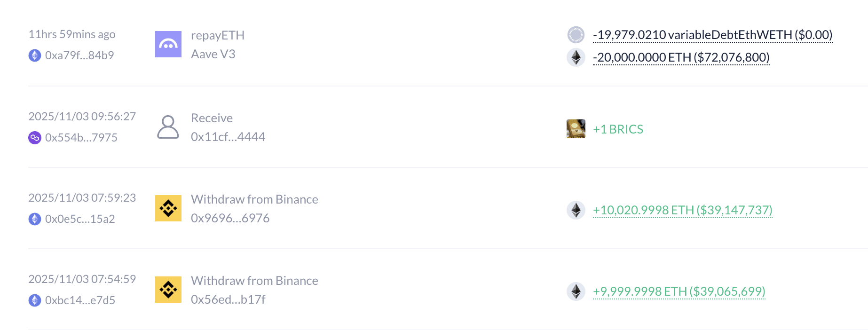Image resolution: width=868 pixels, height=330 pixels.
Task: Click ETH icon beside -20,000.0000 ETH
Action: (x=576, y=57)
